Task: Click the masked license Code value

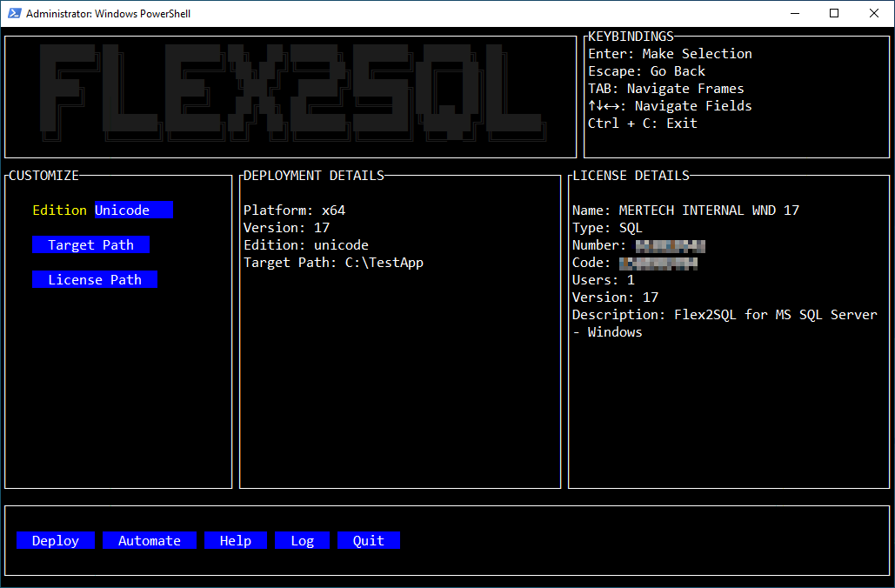Action: [659, 262]
